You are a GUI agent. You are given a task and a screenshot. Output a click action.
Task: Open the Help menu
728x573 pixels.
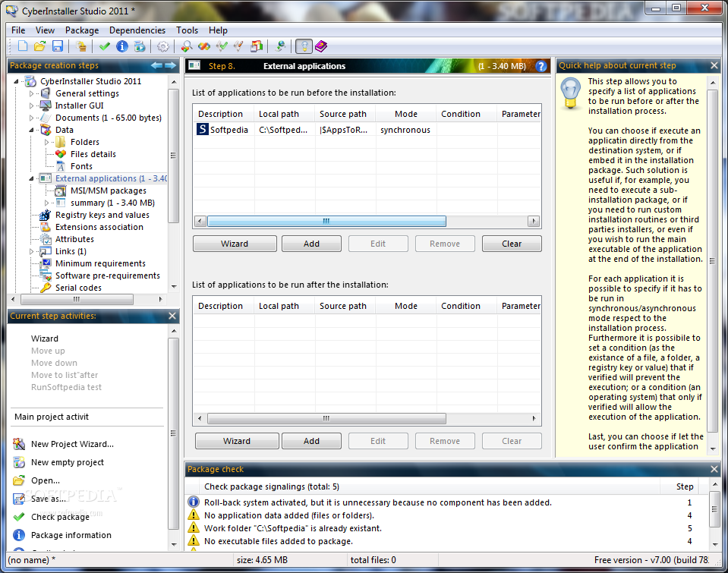(x=218, y=30)
